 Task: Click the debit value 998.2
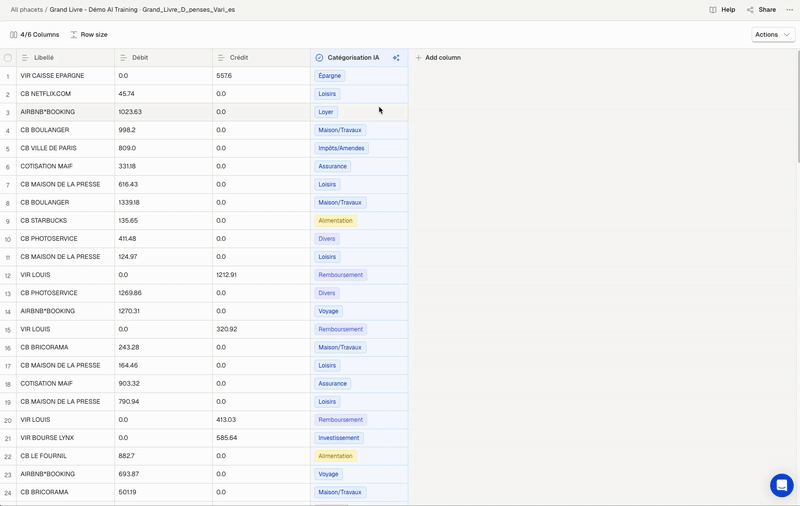127,130
